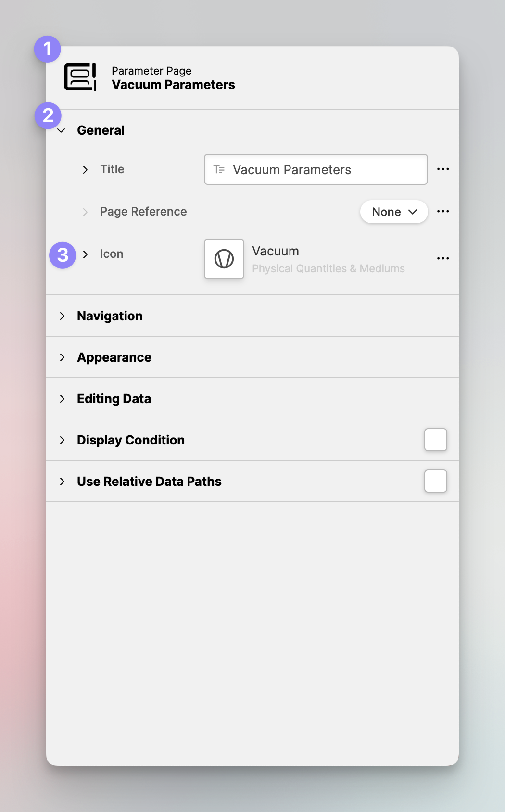Click the Vacuum icon name label
The height and width of the screenshot is (812, 505).
[276, 251]
